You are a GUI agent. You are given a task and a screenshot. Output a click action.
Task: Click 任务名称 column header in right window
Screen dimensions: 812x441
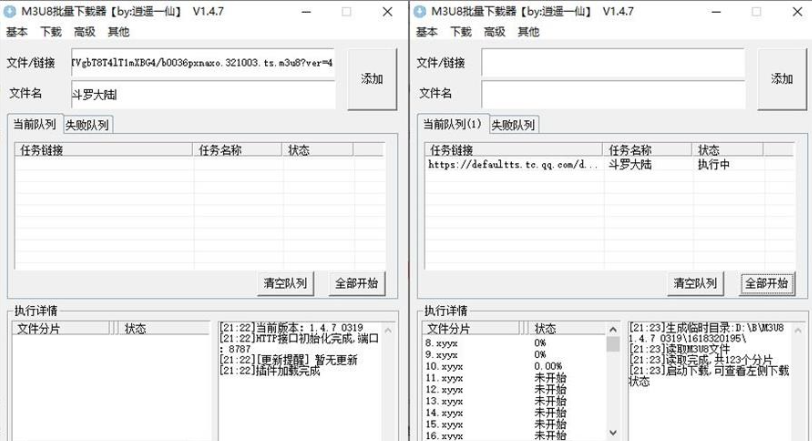647,150
